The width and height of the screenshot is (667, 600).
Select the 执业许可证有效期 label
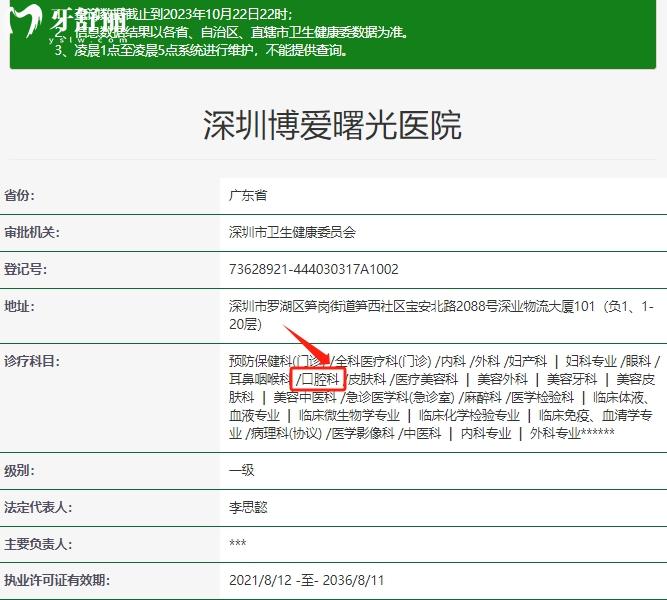[x=57, y=580]
